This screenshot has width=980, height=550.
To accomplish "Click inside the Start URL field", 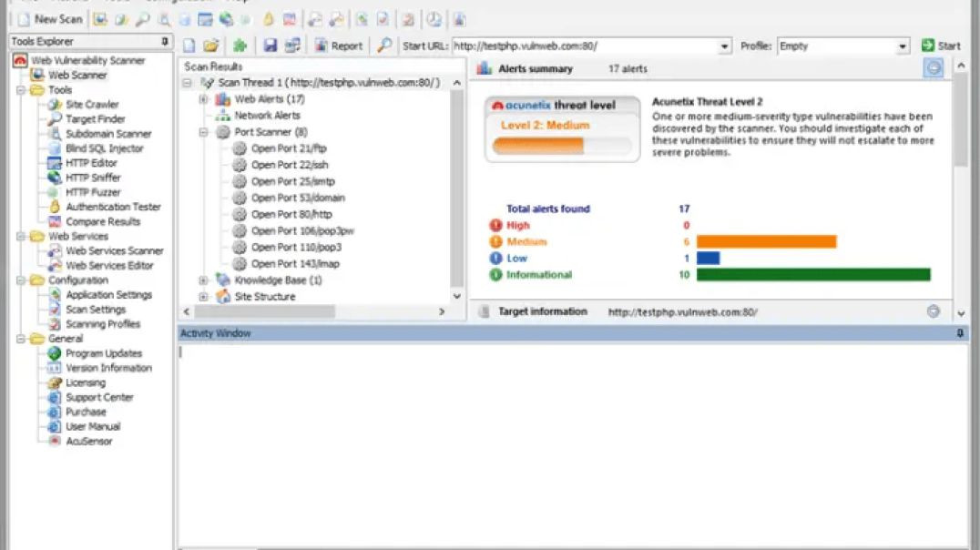I will pyautogui.click(x=585, y=46).
